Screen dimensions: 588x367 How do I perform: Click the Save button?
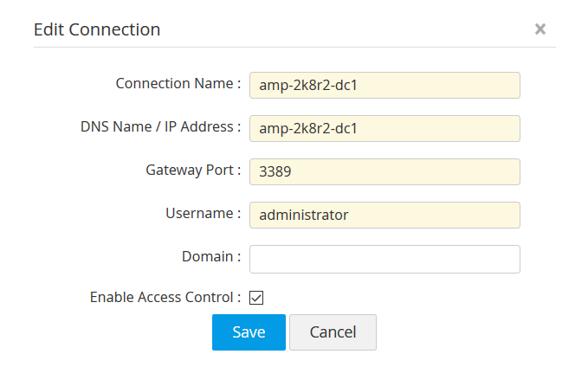(x=249, y=332)
